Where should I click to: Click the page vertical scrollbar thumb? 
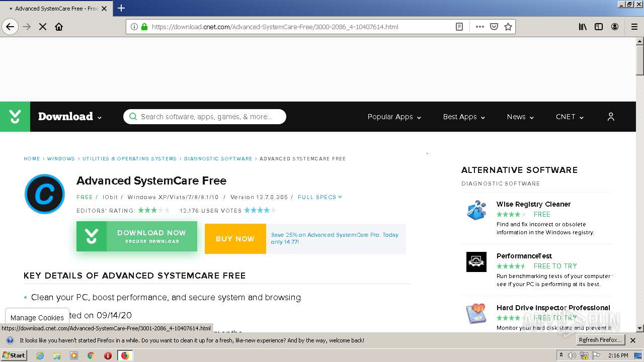(639, 60)
